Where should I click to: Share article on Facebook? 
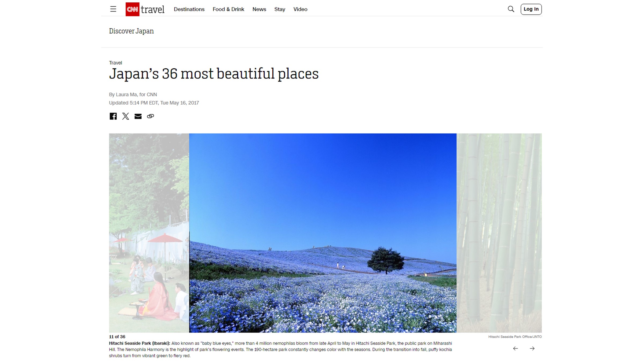tap(113, 116)
